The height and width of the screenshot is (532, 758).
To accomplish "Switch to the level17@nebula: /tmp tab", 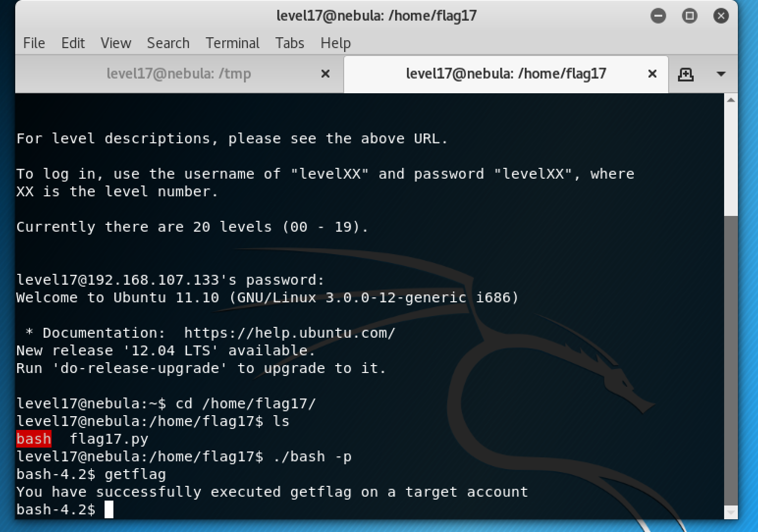I will tap(178, 74).
